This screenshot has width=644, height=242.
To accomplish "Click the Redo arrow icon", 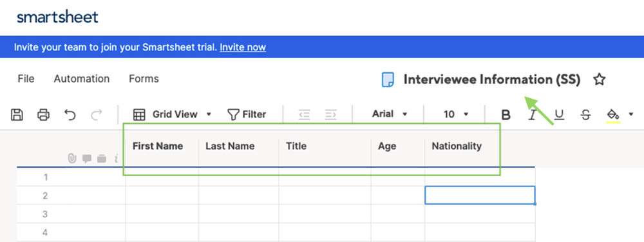I will (96, 114).
